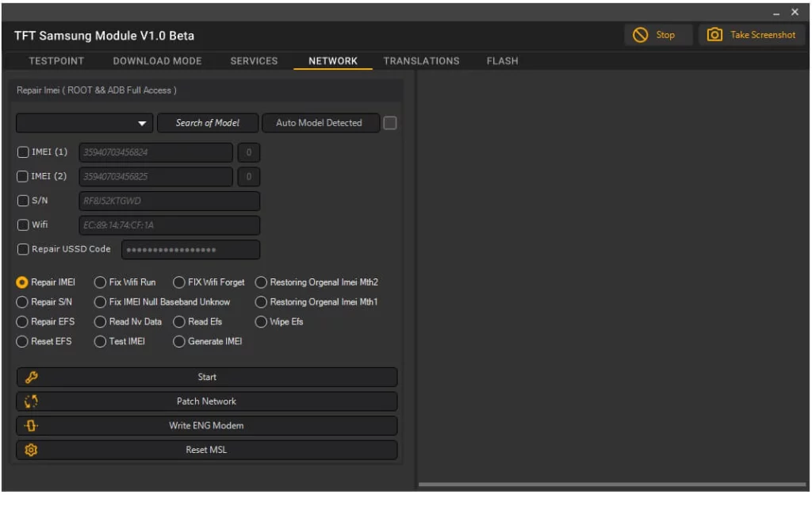Enable Repair USSD Code checkbox
This screenshot has width=812, height=522.
tap(23, 250)
